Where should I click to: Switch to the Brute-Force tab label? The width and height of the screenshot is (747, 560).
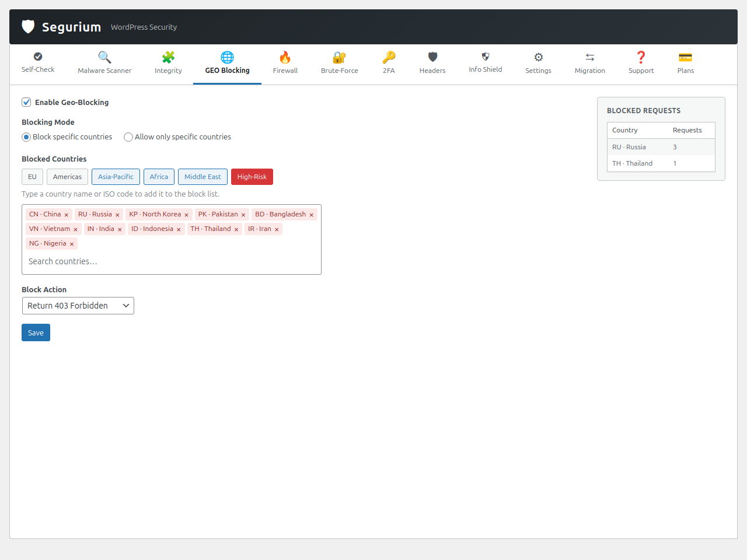point(339,71)
